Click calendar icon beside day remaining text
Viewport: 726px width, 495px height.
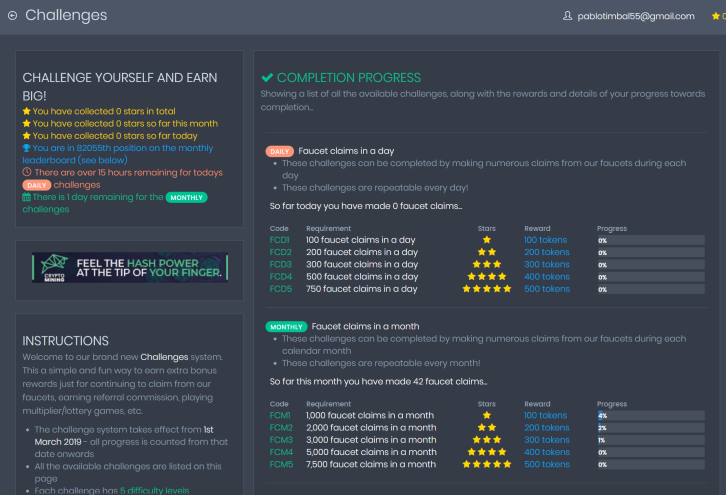pos(26,197)
